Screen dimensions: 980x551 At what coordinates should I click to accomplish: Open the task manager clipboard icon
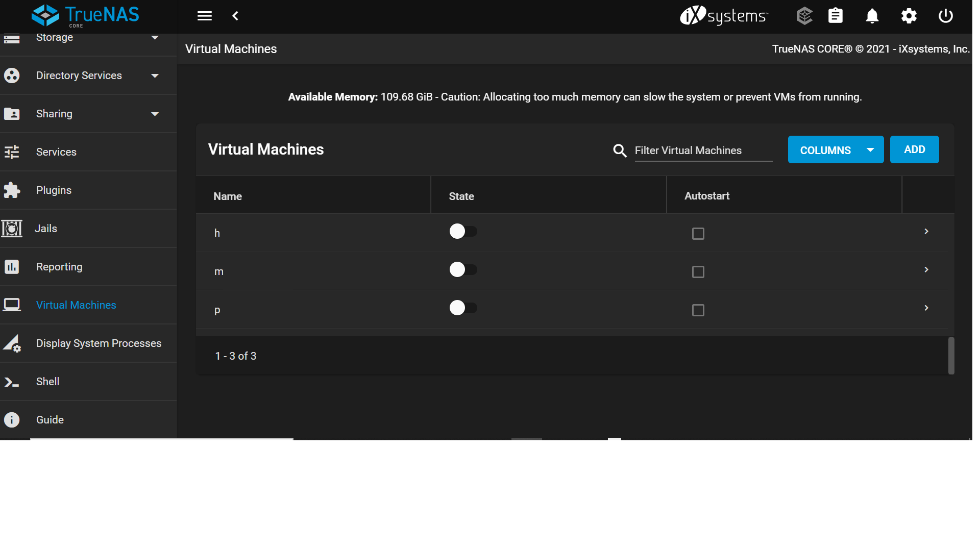pos(835,16)
